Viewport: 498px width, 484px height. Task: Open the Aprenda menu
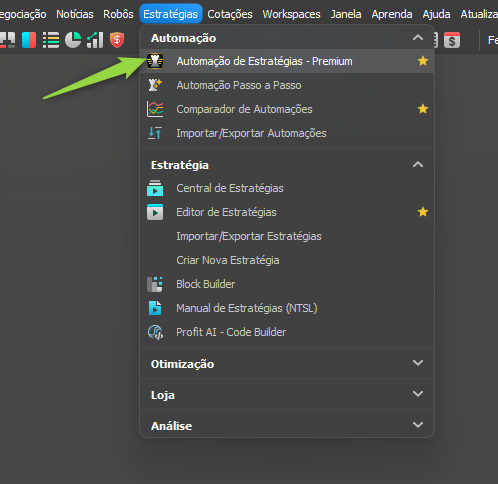(x=392, y=14)
